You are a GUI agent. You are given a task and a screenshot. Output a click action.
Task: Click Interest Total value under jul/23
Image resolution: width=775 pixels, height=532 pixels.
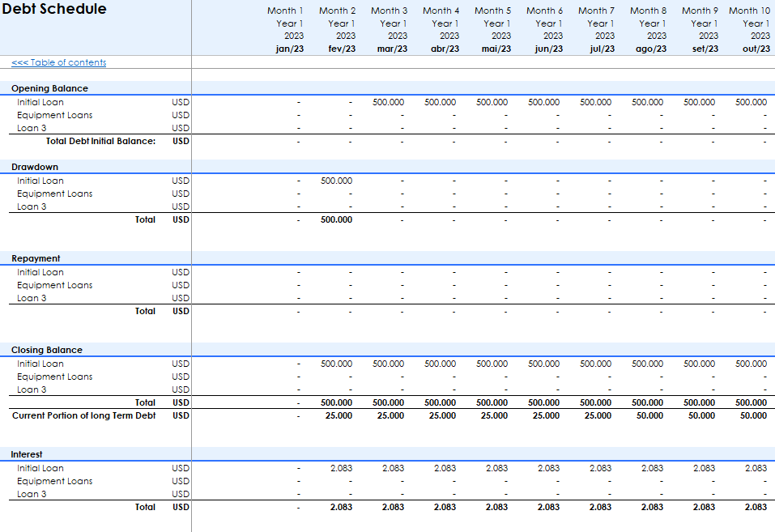600,507
